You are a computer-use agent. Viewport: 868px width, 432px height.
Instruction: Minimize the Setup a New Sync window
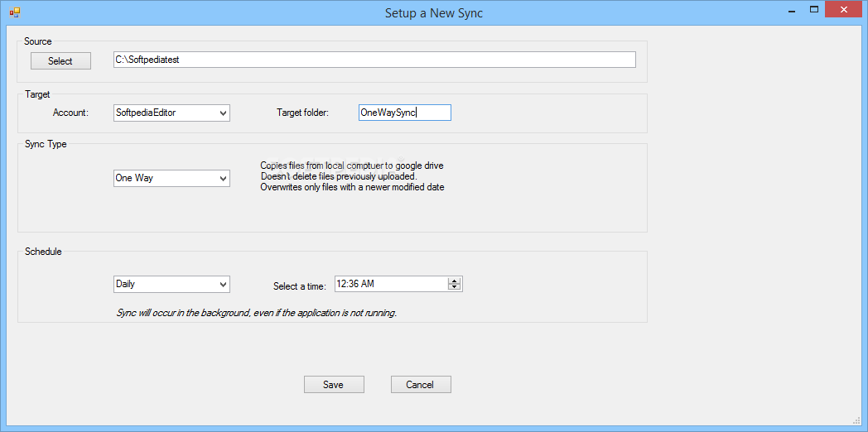792,9
